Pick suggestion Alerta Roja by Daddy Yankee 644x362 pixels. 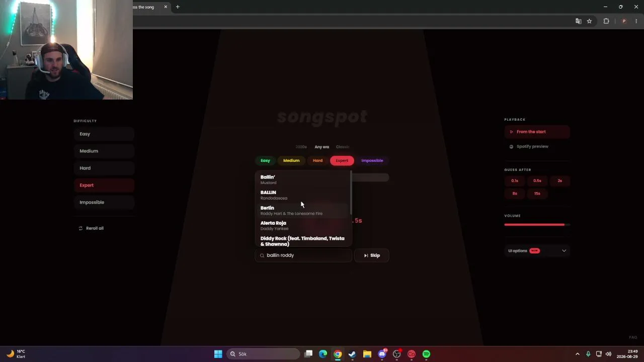click(303, 226)
